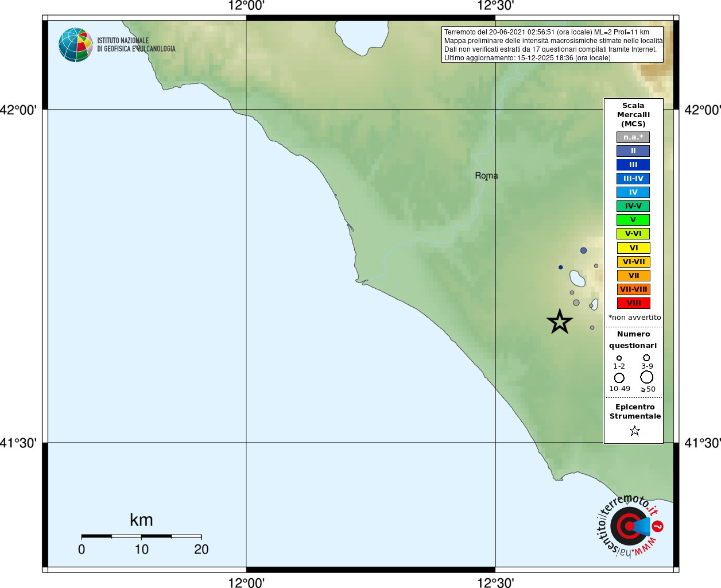Pick the V-VI yellow-green legend swatch

pyautogui.click(x=633, y=234)
